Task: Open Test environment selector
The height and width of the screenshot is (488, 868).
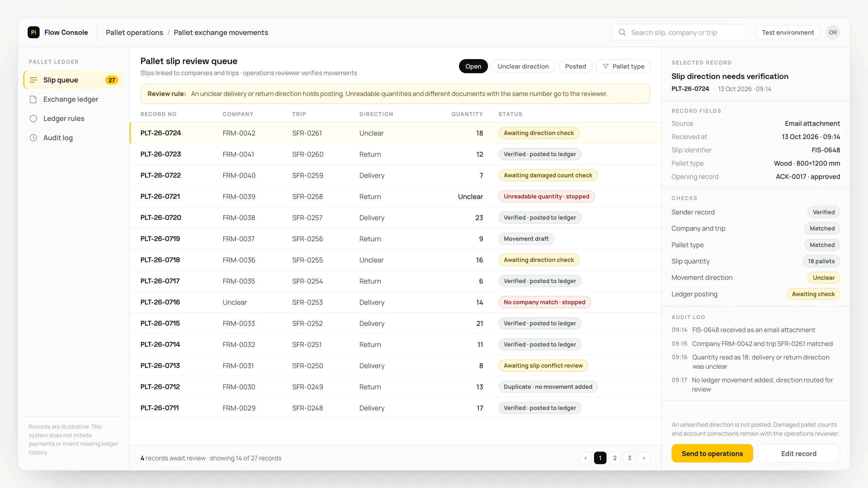Action: (788, 33)
